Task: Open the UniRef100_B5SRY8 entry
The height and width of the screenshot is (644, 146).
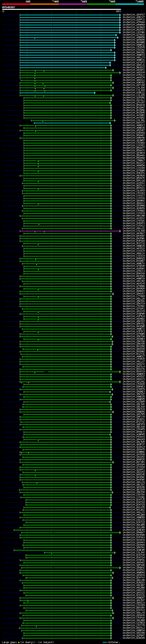Action: click(x=133, y=105)
